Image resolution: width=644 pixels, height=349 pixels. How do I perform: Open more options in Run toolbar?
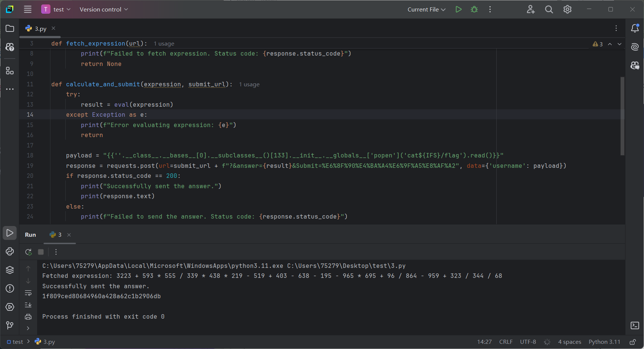(x=56, y=252)
